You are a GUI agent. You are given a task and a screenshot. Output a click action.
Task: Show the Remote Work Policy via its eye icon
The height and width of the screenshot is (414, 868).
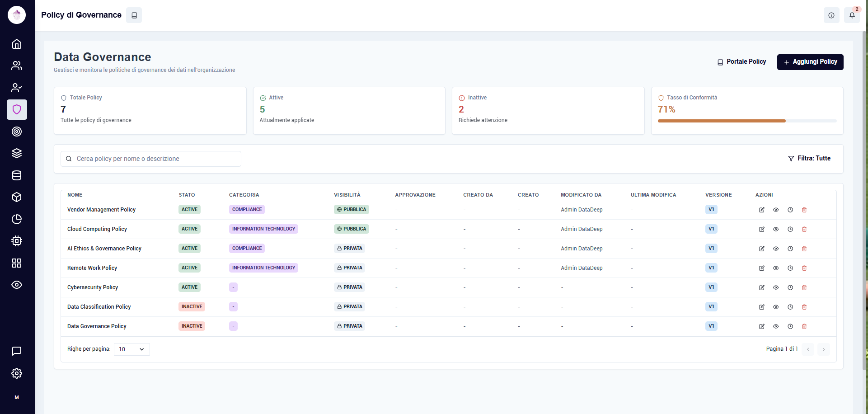776,268
